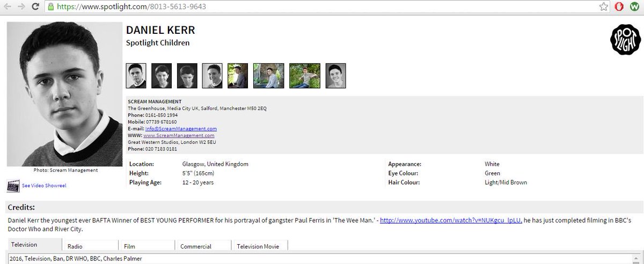This screenshot has height=264, width=644.
Task: Click the large main profile photo
Action: (x=65, y=94)
